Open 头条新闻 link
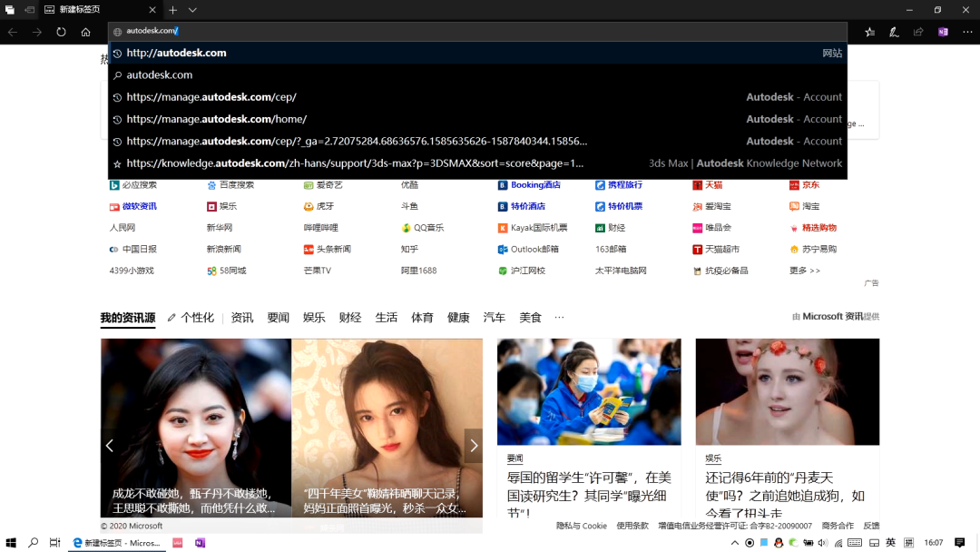 [328, 249]
